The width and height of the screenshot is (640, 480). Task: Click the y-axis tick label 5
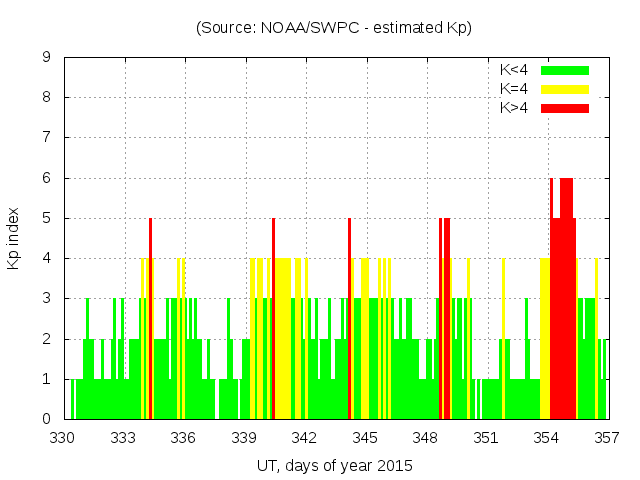(x=46, y=218)
